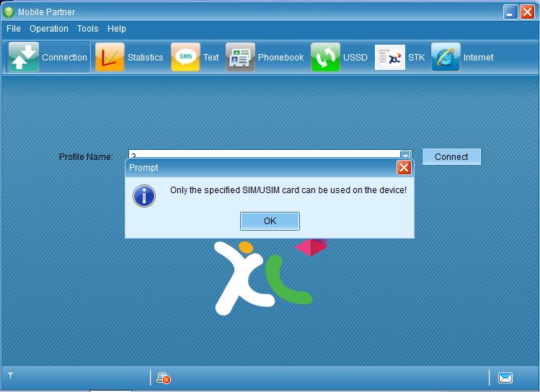Click the signal strength antenna icon
The image size is (540, 392).
coord(10,375)
